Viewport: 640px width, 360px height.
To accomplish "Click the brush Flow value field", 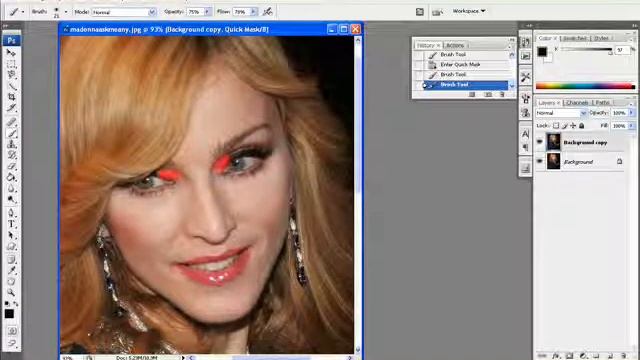I will (241, 12).
